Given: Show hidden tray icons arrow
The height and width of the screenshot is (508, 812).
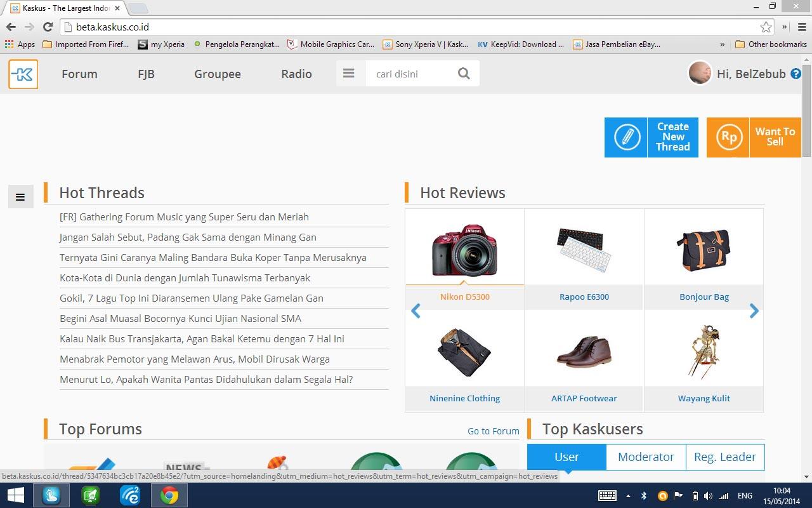Looking at the screenshot, I should tap(628, 496).
